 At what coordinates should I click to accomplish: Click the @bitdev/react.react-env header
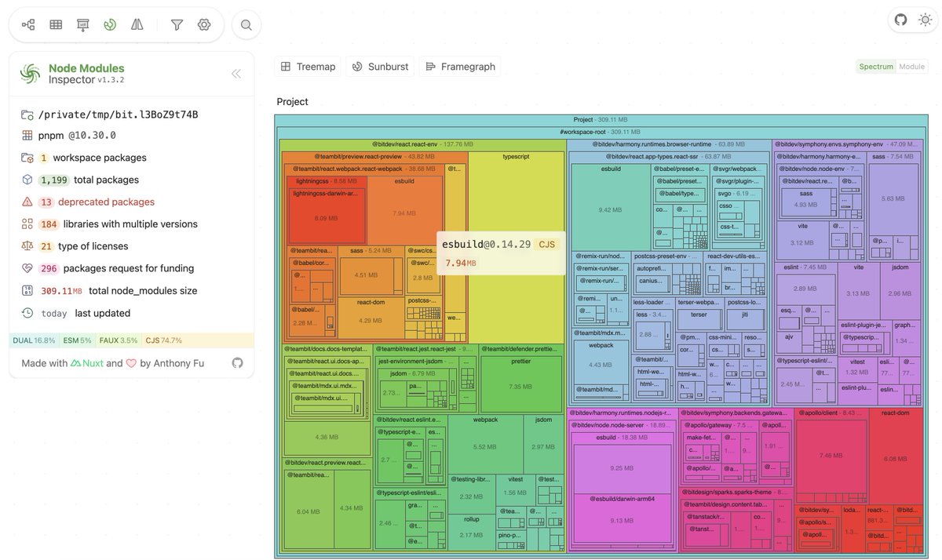tap(423, 144)
